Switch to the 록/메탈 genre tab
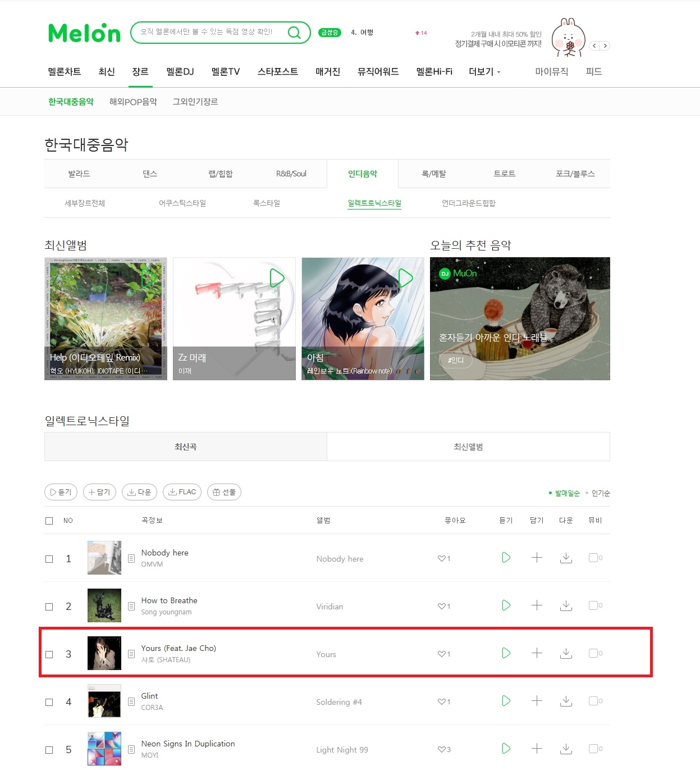 (x=433, y=174)
